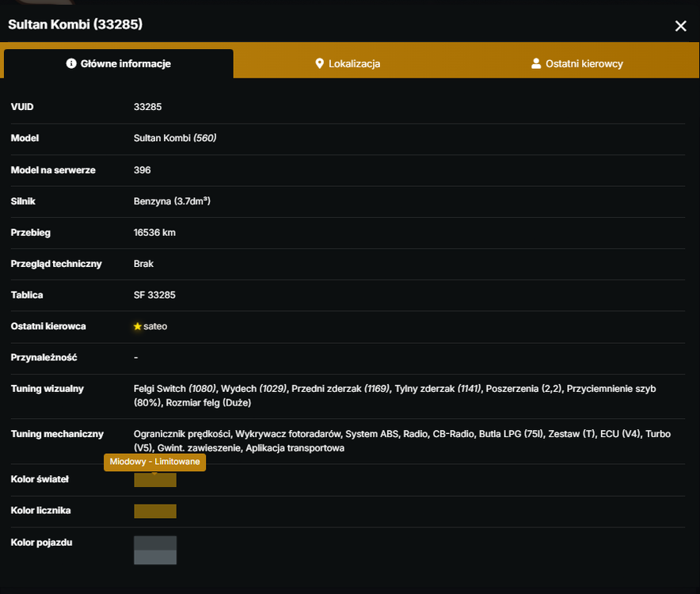This screenshot has width=700, height=594.
Task: Open the sateo driver profile link
Action: [x=155, y=326]
